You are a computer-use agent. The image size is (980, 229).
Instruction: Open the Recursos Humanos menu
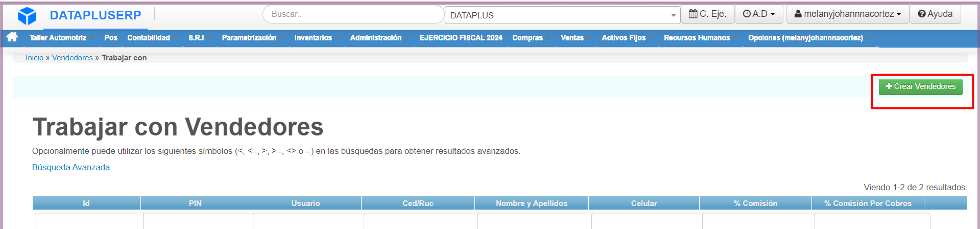click(x=697, y=38)
